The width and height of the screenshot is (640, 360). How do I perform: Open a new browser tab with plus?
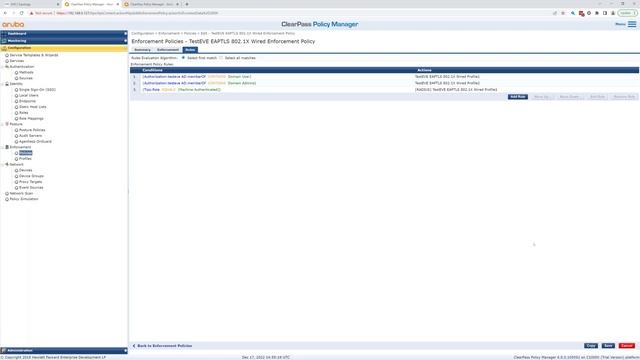(x=187, y=4)
